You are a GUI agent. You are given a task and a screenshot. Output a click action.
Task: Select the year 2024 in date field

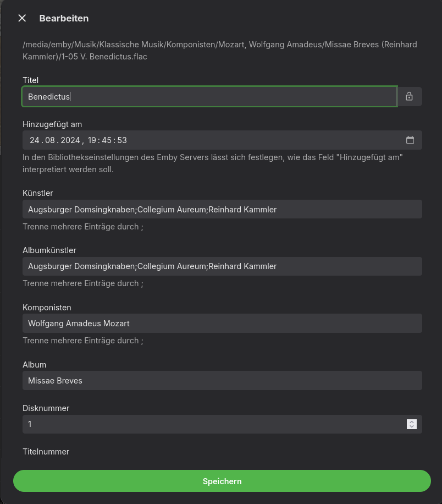point(70,140)
